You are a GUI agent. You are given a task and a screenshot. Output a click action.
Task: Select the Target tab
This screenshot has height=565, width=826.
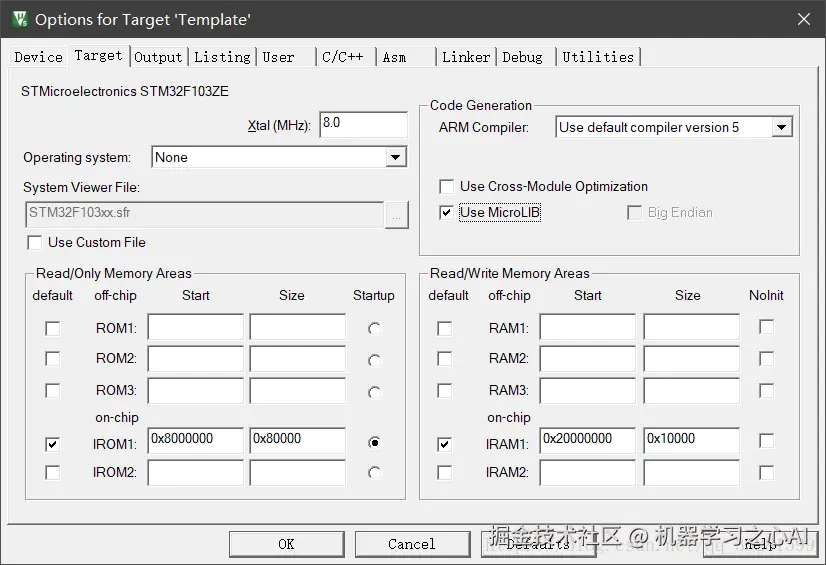(99, 55)
